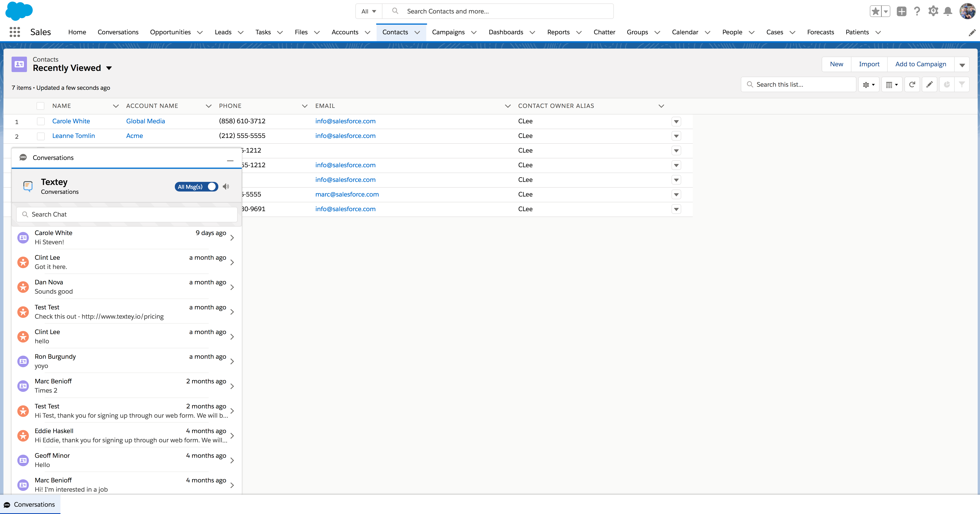The height and width of the screenshot is (514, 980).
Task: Expand the Opportunities tab chevron
Action: coord(200,32)
